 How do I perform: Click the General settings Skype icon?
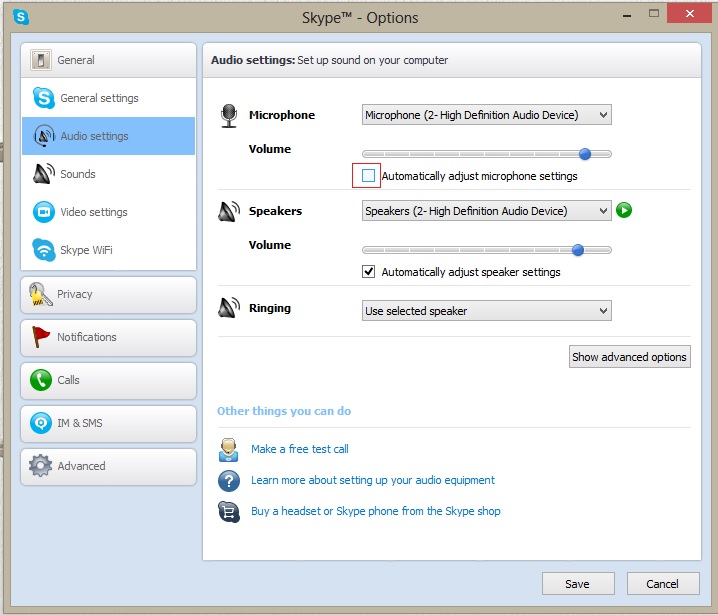pos(44,98)
